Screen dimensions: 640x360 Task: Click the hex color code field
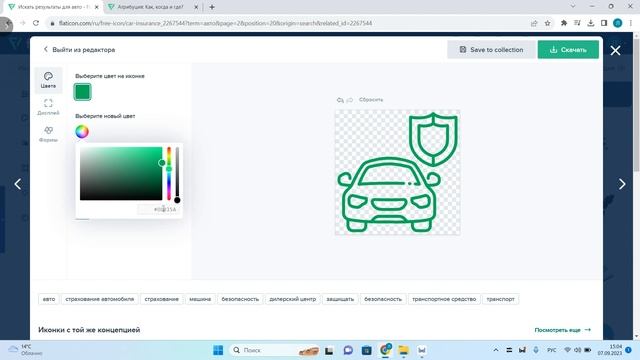[x=158, y=209]
